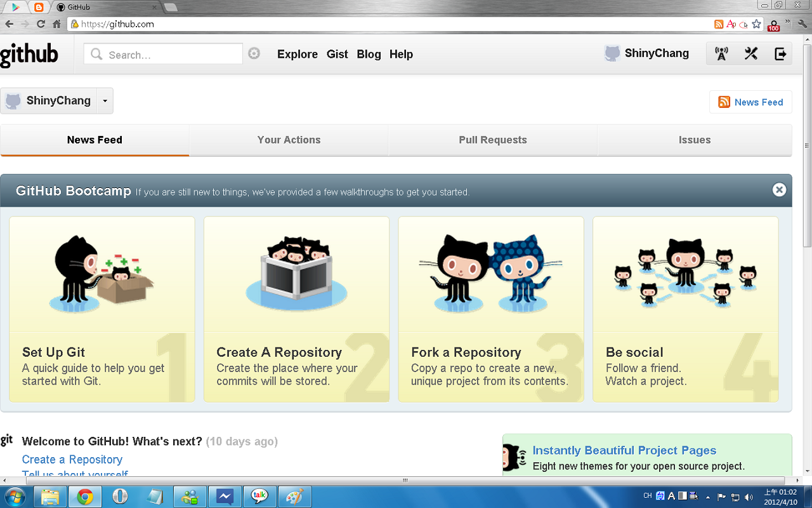Go back with the browser back arrow
Viewport: 812px width, 508px height.
coord(9,24)
